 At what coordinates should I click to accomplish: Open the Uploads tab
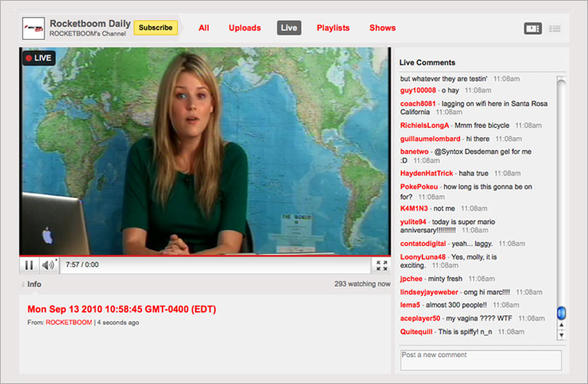(245, 28)
